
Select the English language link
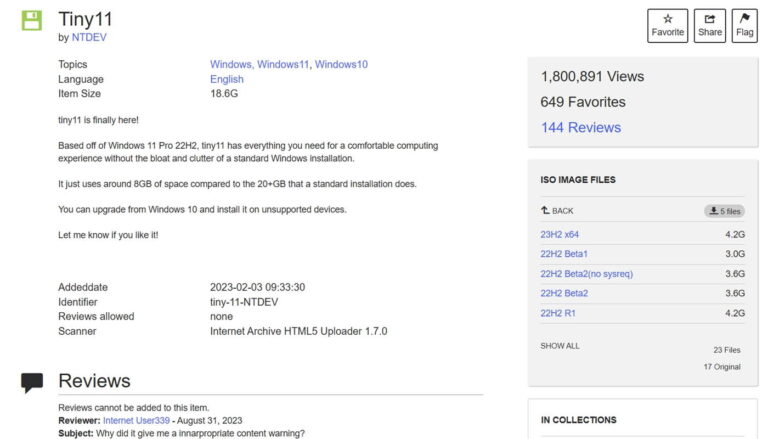tap(227, 79)
